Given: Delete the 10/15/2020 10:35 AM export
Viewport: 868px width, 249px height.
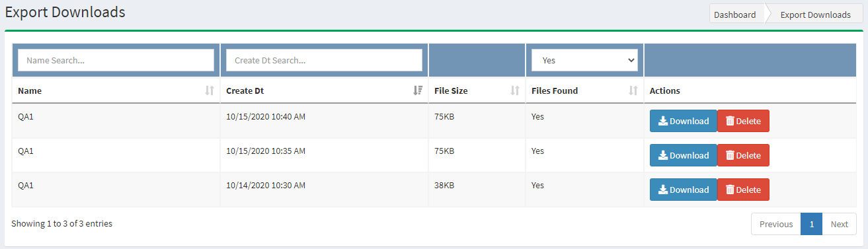Looking at the screenshot, I should click(x=743, y=155).
